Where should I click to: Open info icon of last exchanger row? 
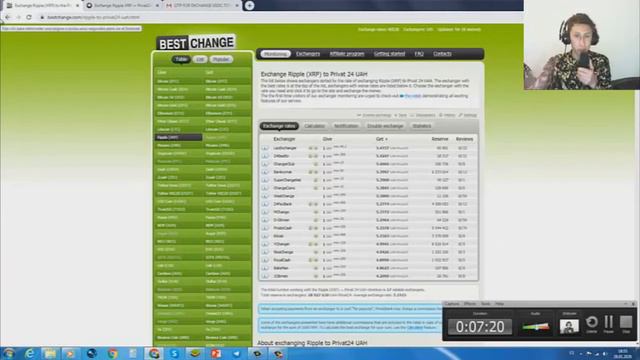265,276
